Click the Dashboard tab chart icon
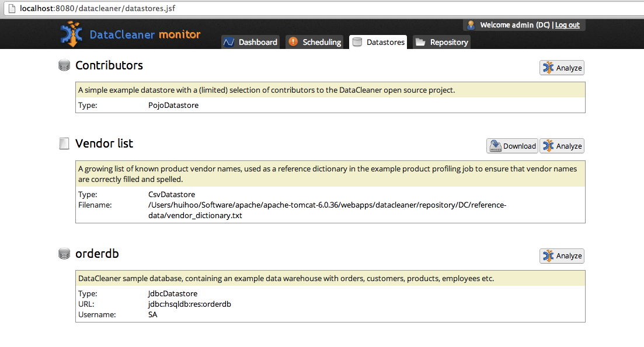This screenshot has width=644, height=347. pos(229,42)
